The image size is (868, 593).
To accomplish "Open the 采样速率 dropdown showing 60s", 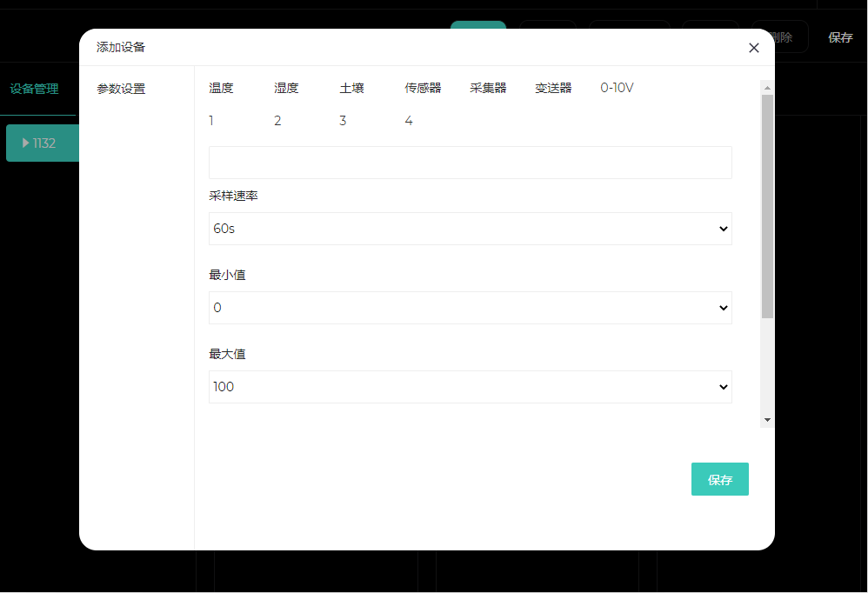I will click(x=470, y=229).
